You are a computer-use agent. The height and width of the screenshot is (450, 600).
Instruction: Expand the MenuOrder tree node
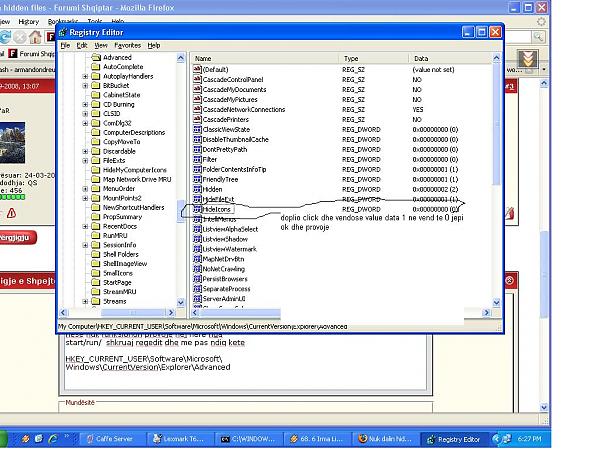pos(85,189)
